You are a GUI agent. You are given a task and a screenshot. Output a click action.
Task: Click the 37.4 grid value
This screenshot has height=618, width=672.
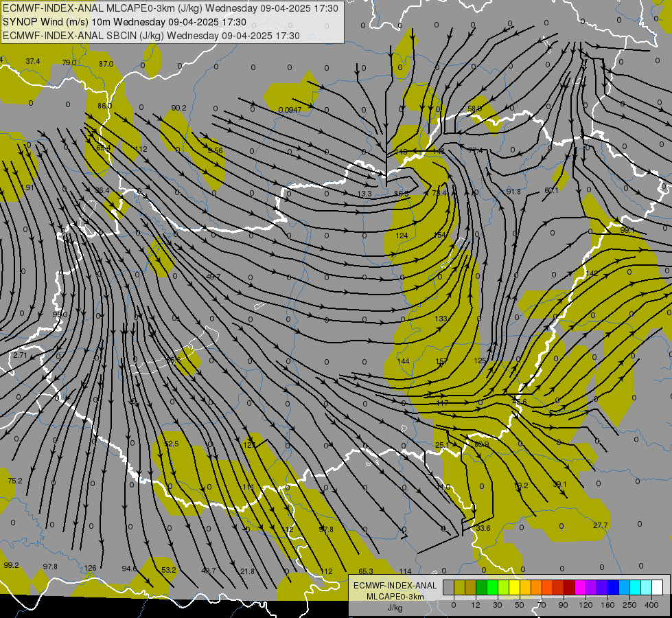pyautogui.click(x=32, y=61)
